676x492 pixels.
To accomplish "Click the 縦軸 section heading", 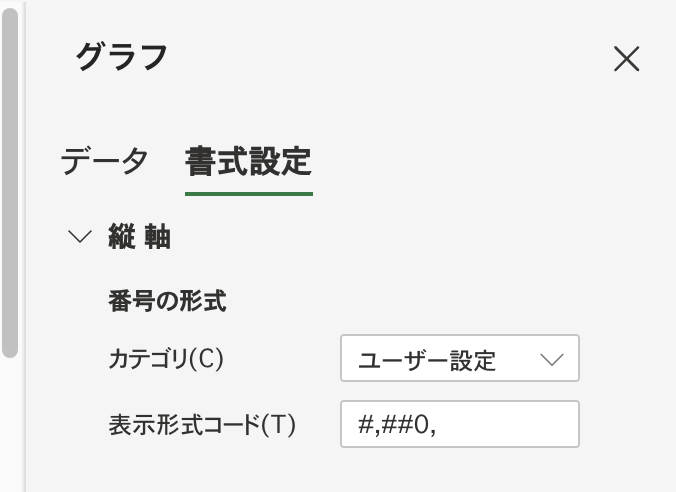I will pos(139,238).
